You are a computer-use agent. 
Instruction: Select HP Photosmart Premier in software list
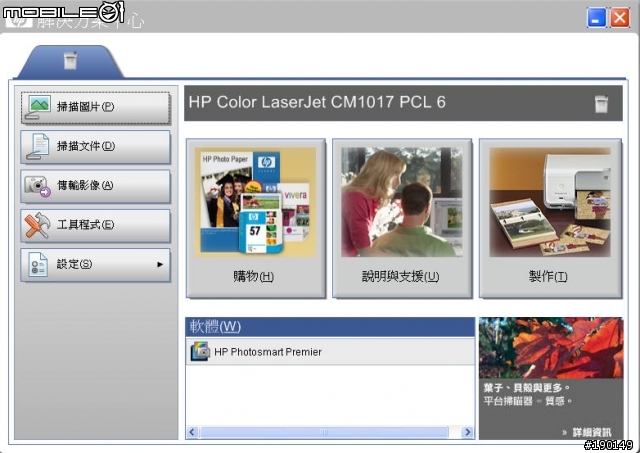point(330,352)
